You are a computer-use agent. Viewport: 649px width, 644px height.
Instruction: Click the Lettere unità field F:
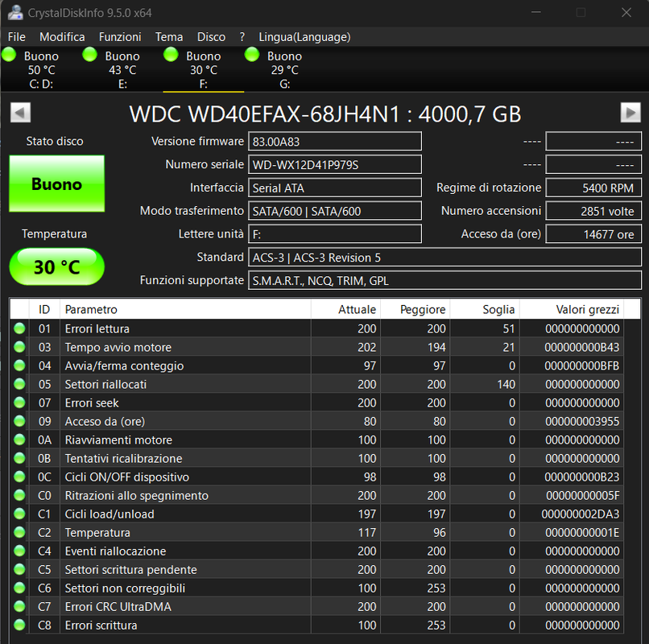(x=335, y=234)
